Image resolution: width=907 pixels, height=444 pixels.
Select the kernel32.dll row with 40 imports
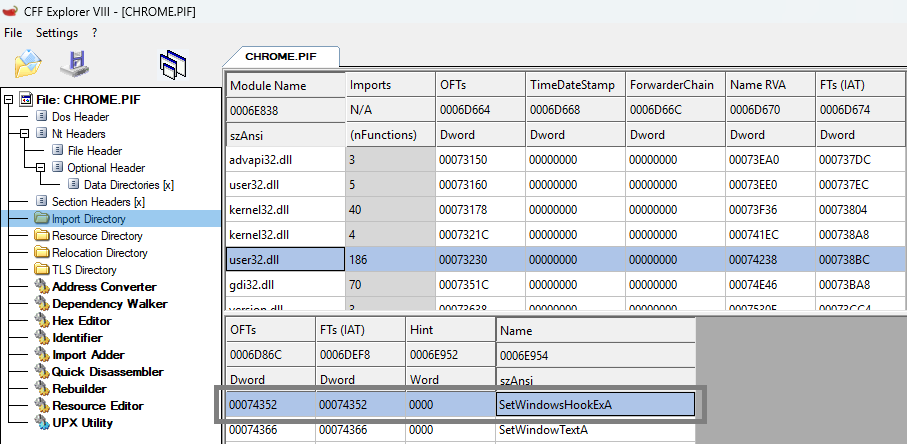(x=565, y=210)
